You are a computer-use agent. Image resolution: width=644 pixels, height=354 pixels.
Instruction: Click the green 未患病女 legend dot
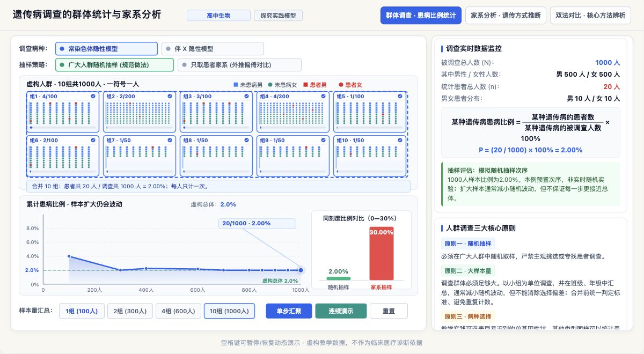tap(270, 85)
